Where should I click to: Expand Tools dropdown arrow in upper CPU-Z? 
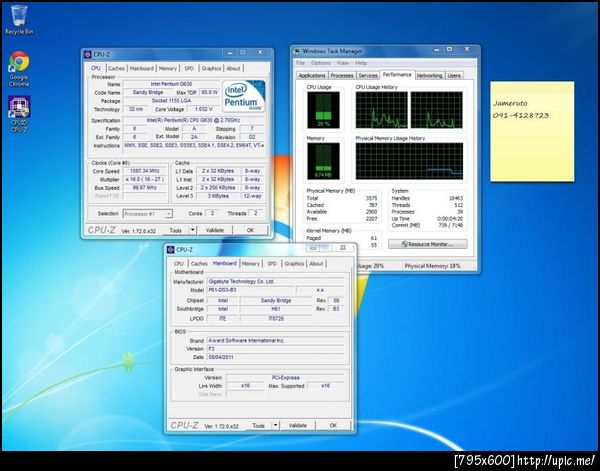tap(193, 230)
